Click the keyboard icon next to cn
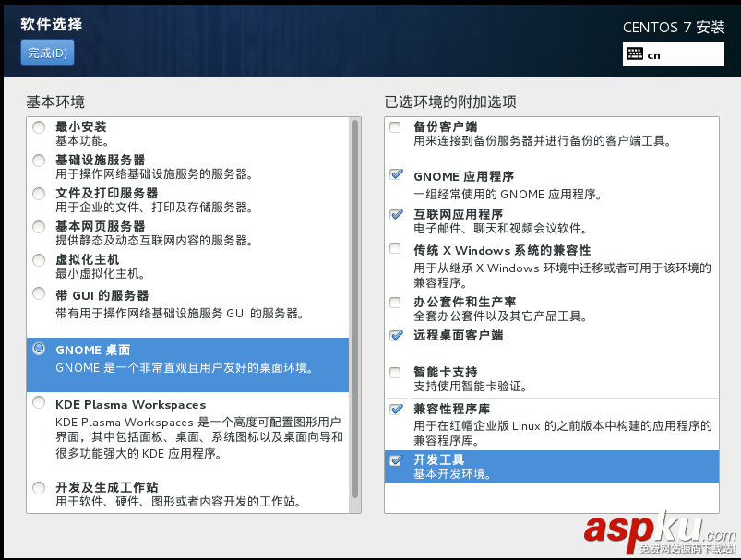741x560 pixels. click(635, 54)
